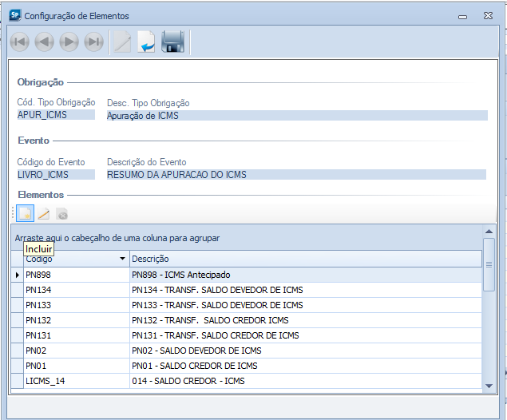Go to the next record
Image resolution: width=507 pixels, height=420 pixels.
click(x=69, y=42)
